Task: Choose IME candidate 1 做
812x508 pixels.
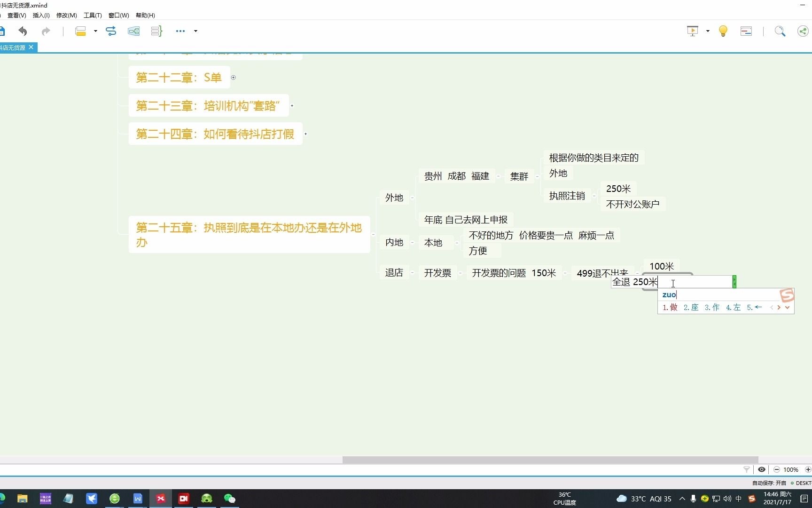Action: click(670, 307)
